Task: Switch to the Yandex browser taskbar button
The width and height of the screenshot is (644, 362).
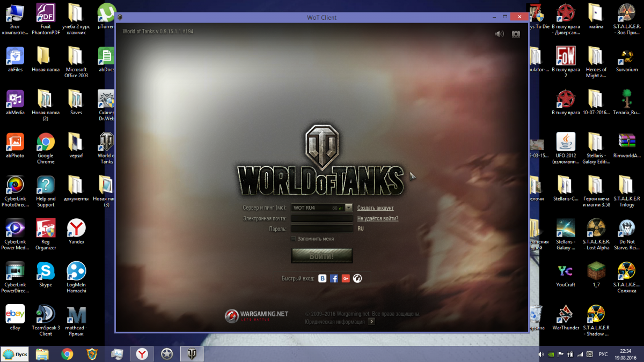Action: [142, 354]
